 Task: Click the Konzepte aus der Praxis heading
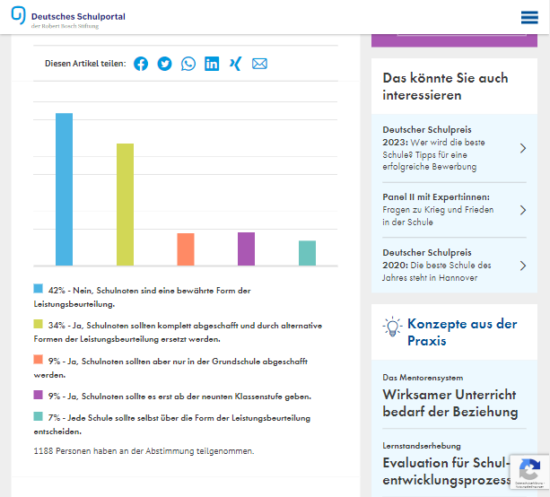click(462, 332)
